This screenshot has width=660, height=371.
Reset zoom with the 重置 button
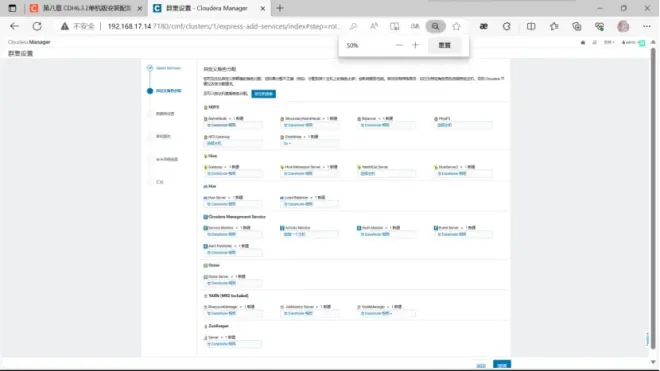click(444, 45)
